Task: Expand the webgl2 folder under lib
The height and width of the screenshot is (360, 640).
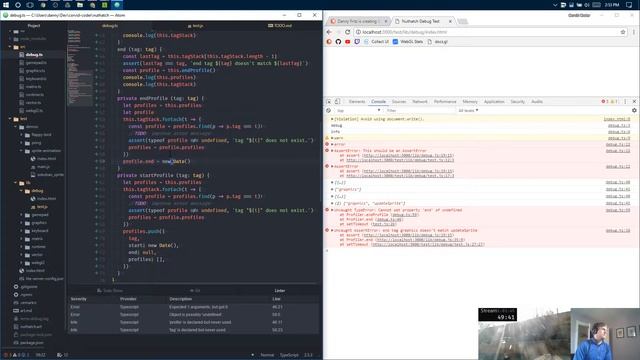Action: click(x=21, y=262)
